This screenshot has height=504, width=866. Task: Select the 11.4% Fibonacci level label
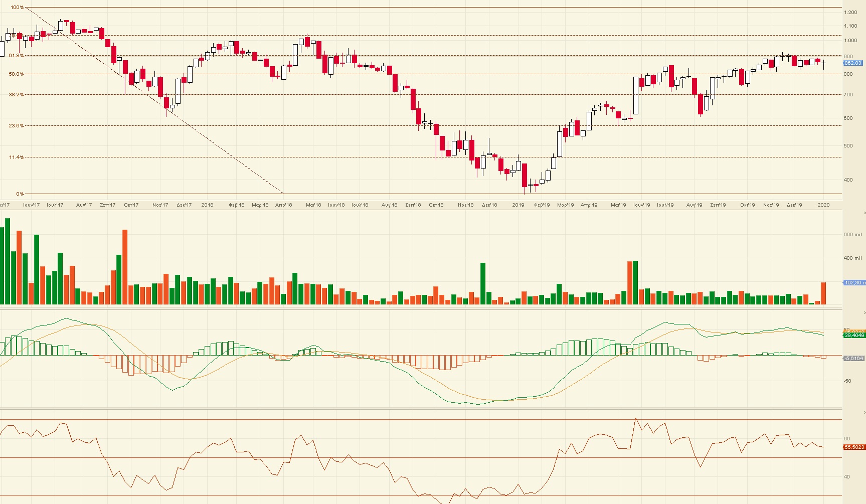(x=16, y=157)
